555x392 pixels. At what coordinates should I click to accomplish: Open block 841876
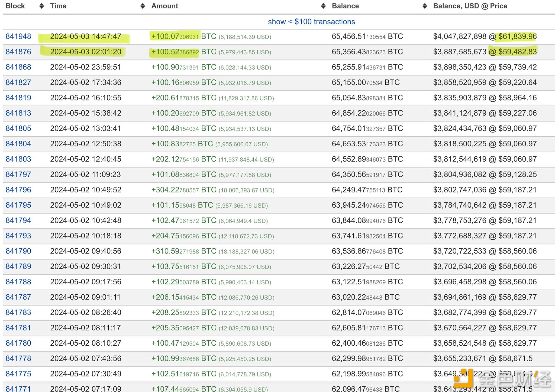[x=18, y=52]
